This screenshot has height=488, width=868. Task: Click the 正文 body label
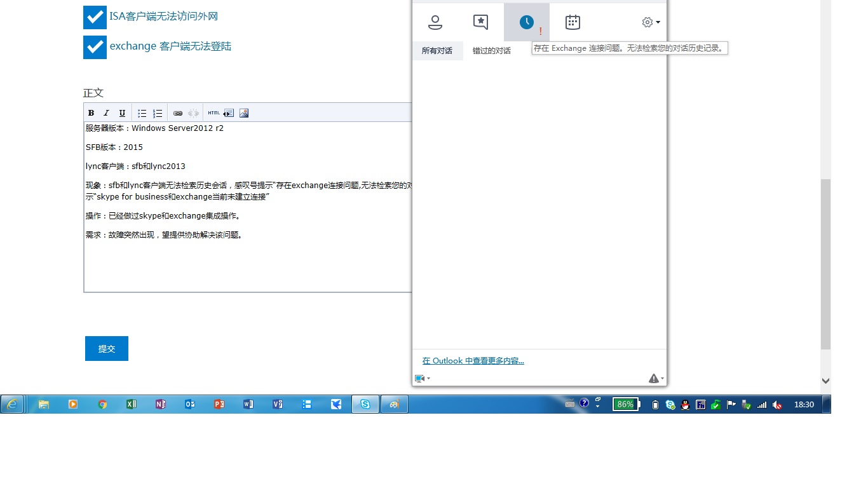coord(93,93)
